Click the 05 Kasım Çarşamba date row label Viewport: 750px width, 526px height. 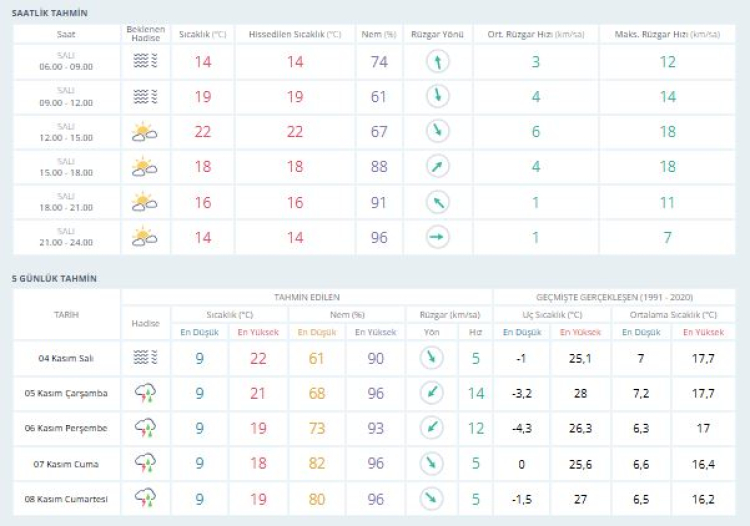[x=65, y=393]
